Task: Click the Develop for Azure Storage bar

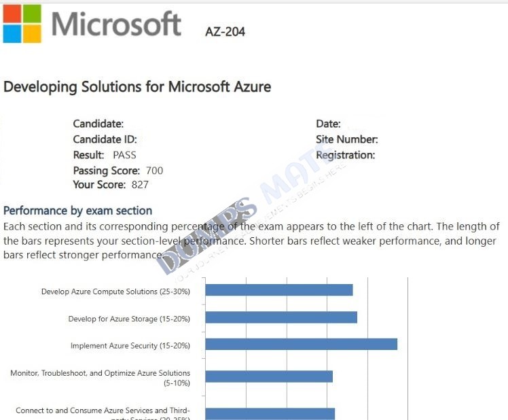Action: pos(281,317)
